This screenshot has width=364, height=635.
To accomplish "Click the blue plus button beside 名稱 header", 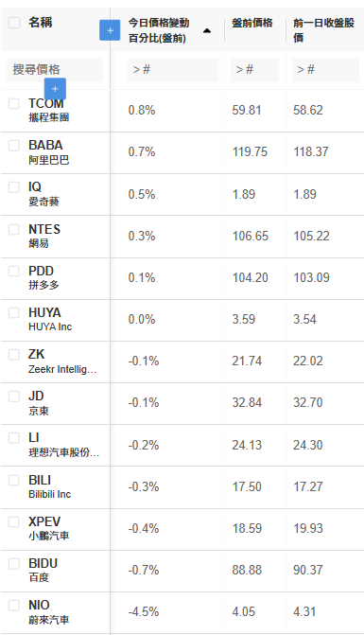I will [x=110, y=30].
